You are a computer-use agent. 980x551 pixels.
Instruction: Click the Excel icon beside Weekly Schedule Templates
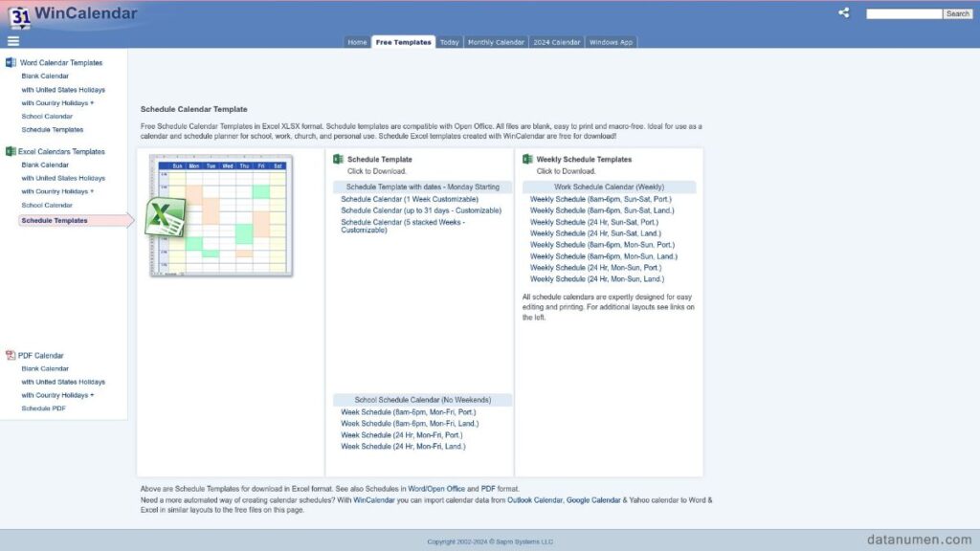coord(527,160)
